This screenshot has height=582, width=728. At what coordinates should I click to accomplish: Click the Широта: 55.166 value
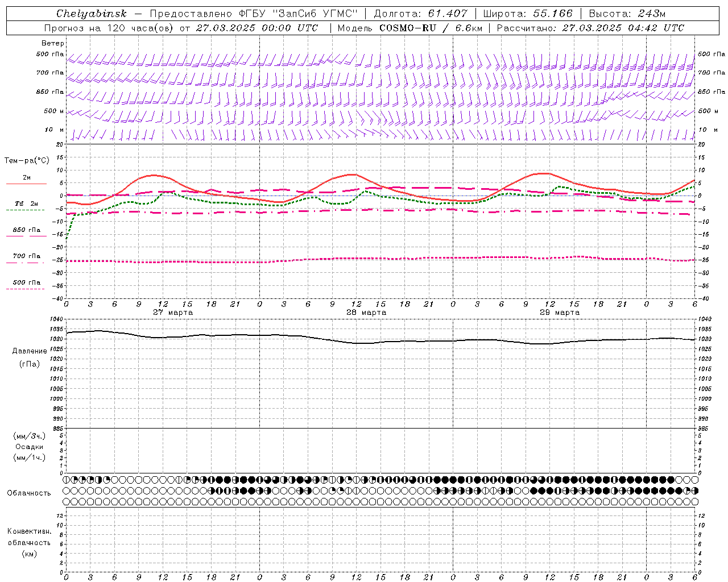point(527,14)
